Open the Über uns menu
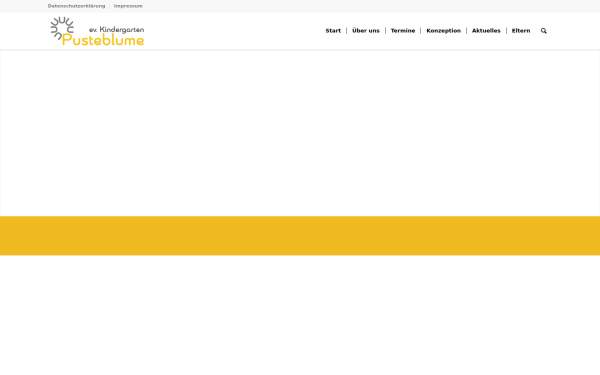Viewport: 600px width, 375px height. pyautogui.click(x=365, y=31)
